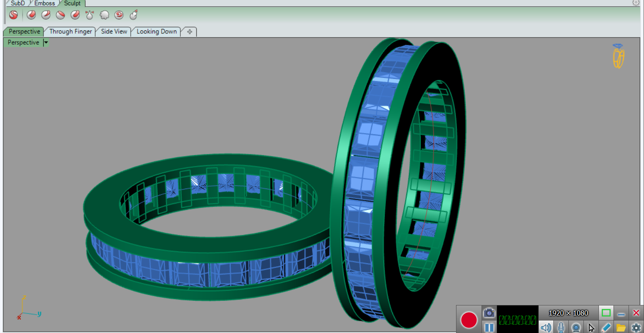Open the recorder's yellow folder icon
This screenshot has height=333, width=644.
[621, 328]
